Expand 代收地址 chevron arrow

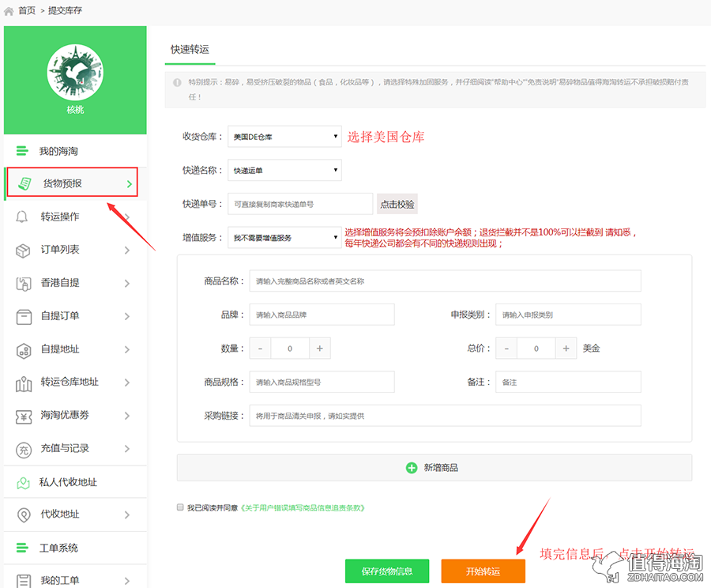coord(127,515)
